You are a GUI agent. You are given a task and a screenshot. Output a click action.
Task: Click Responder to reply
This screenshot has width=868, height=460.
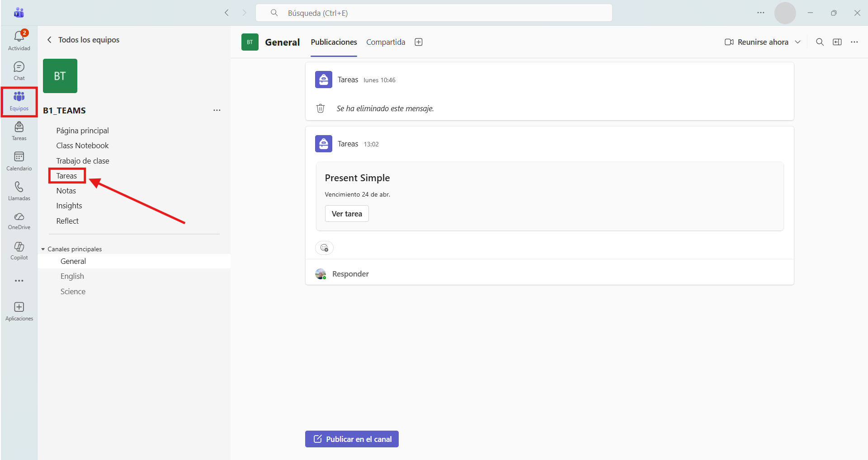[350, 274]
